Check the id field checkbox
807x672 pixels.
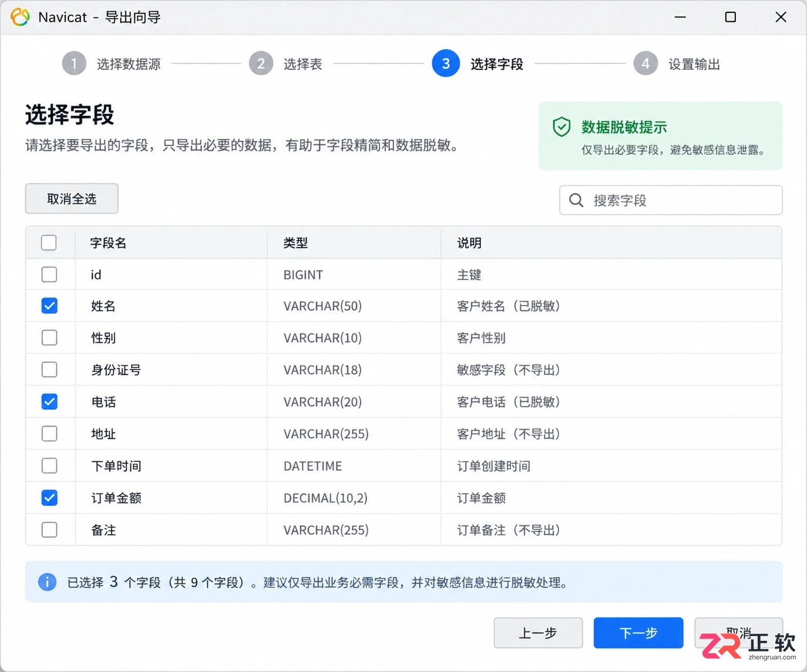49,274
